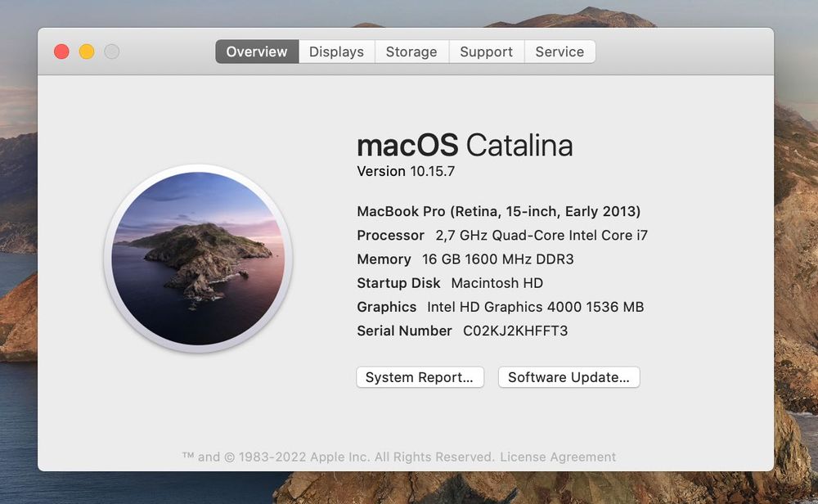Click the macOS Catalina title
The height and width of the screenshot is (504, 818).
(x=465, y=145)
